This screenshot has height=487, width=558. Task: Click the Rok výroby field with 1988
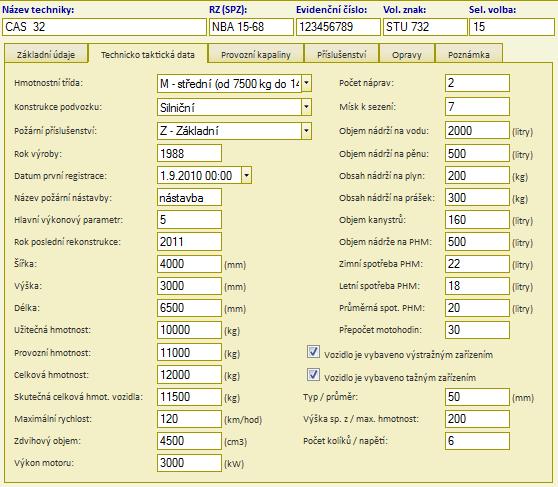[189, 153]
